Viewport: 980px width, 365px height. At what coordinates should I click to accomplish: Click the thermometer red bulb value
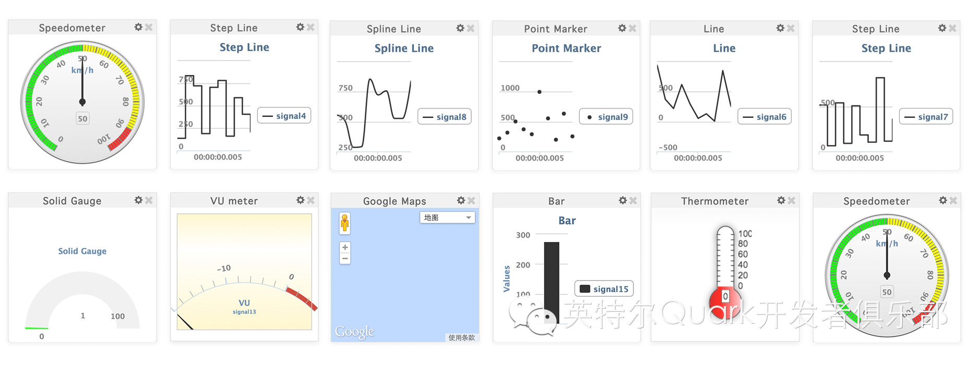(x=725, y=296)
